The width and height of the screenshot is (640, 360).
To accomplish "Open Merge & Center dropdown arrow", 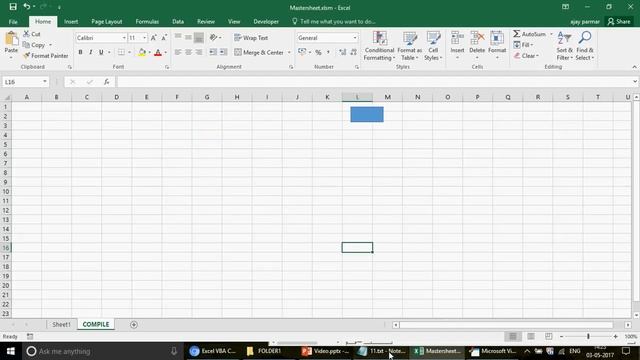I will pyautogui.click(x=289, y=52).
